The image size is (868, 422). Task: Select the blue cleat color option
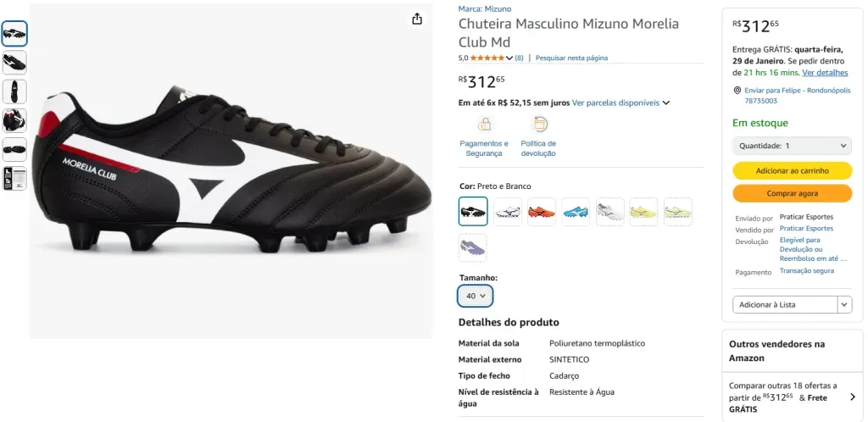point(576,212)
